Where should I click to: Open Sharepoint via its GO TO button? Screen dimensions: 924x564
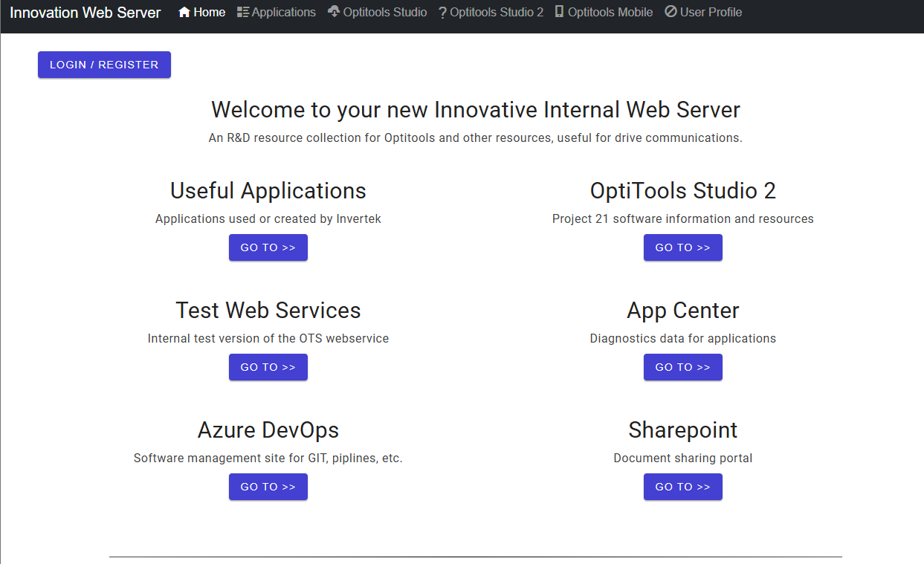point(682,487)
